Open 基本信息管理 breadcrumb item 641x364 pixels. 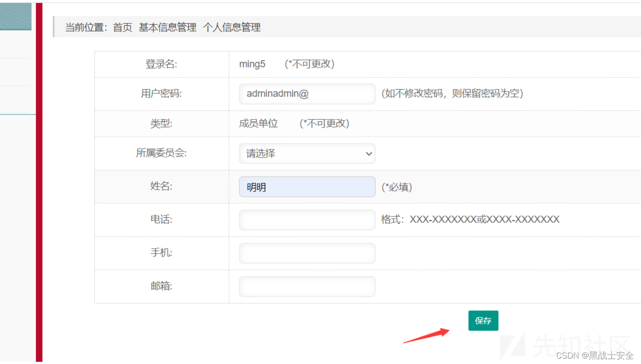[168, 27]
